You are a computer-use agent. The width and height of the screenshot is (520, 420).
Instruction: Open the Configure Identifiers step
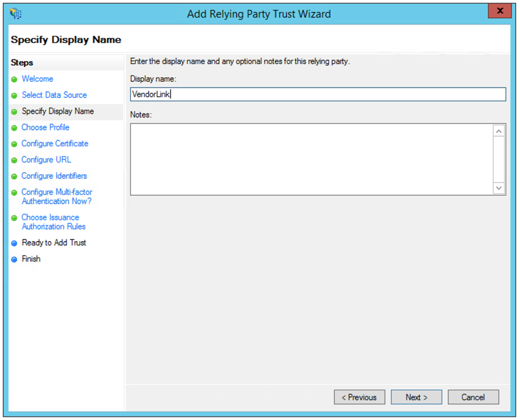coord(54,176)
